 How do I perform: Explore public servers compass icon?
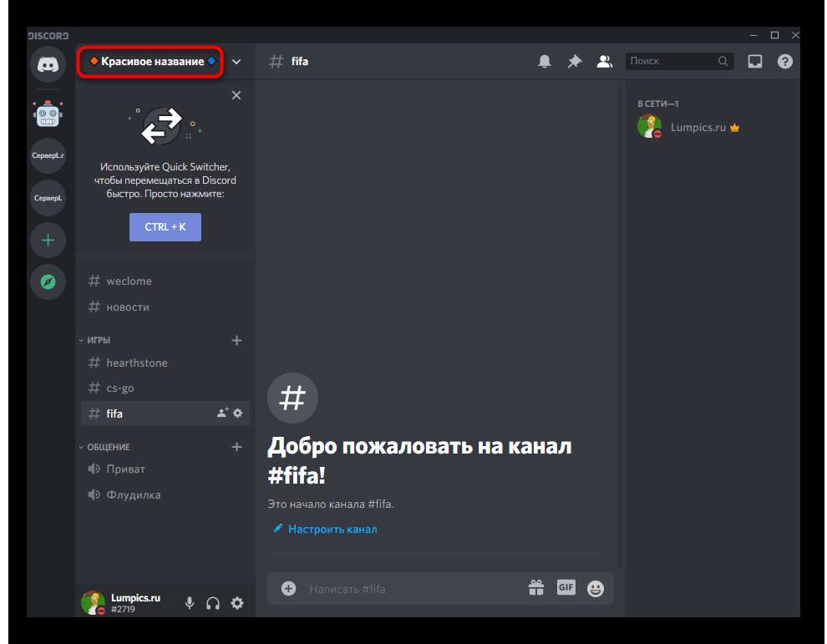[x=48, y=282]
